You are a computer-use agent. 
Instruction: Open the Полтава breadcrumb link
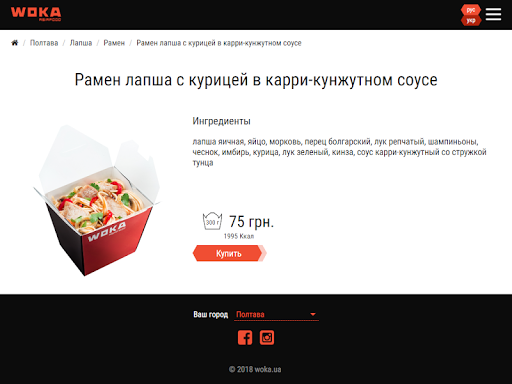tap(44, 43)
